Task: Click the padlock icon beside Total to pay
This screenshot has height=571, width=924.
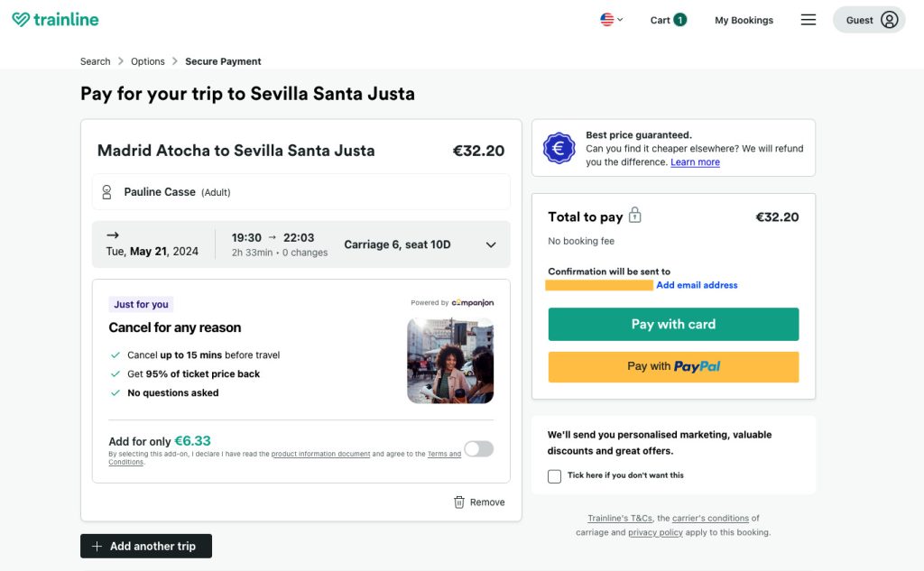Action: (634, 215)
